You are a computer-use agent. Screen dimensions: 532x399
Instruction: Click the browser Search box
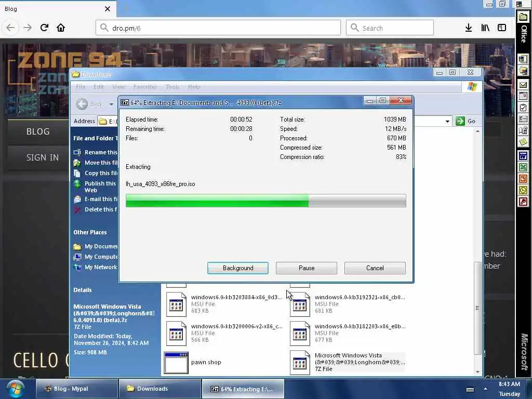pyautogui.click(x=390, y=28)
